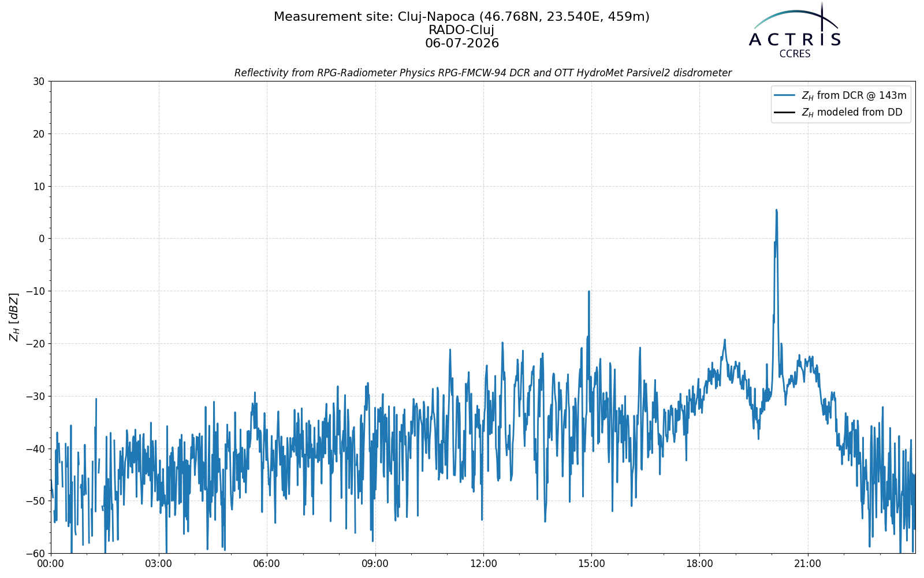Click the ACTRIS logo

pyautogui.click(x=795, y=30)
